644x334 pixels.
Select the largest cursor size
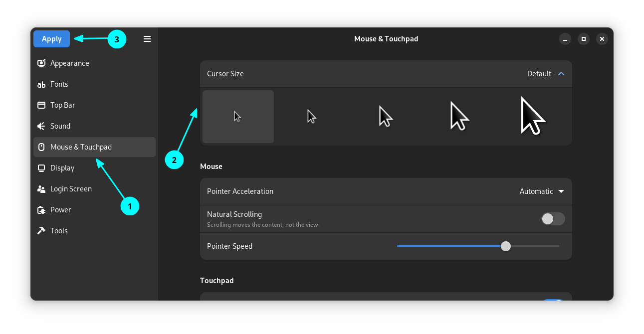point(533,116)
